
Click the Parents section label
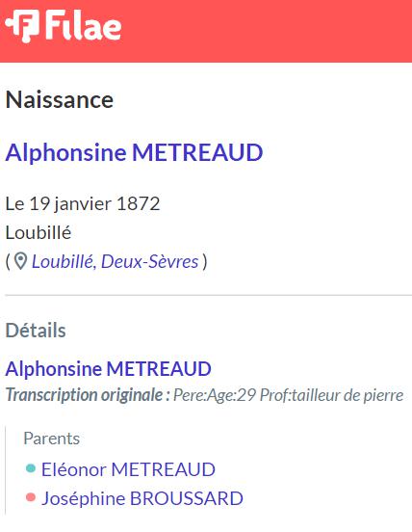(x=52, y=439)
